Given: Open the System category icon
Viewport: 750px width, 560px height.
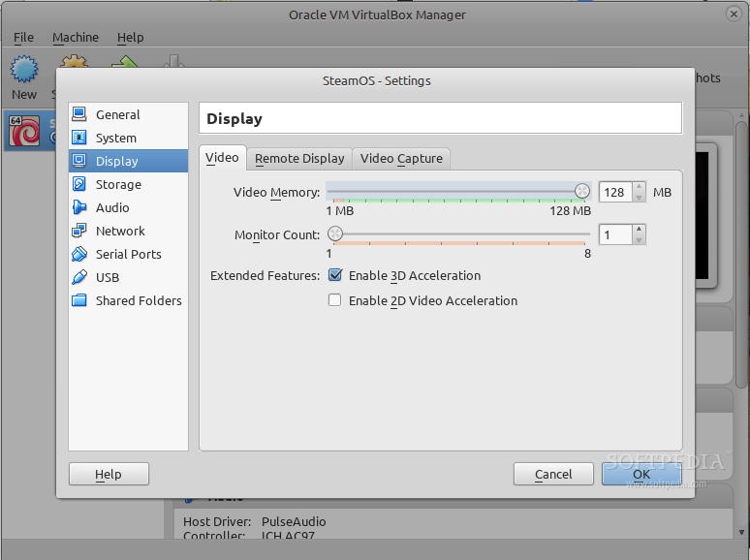Looking at the screenshot, I should pos(79,138).
